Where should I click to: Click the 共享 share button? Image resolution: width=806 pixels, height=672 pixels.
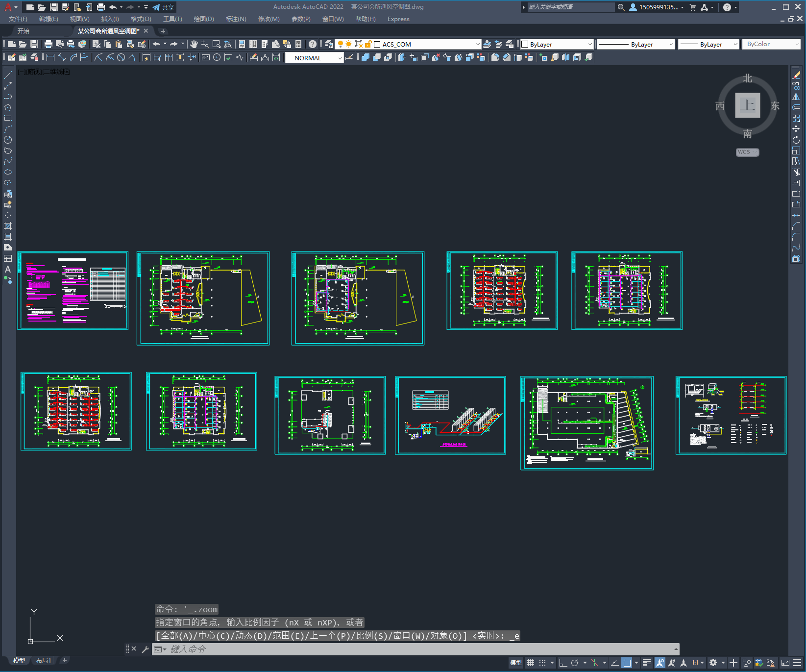(164, 7)
